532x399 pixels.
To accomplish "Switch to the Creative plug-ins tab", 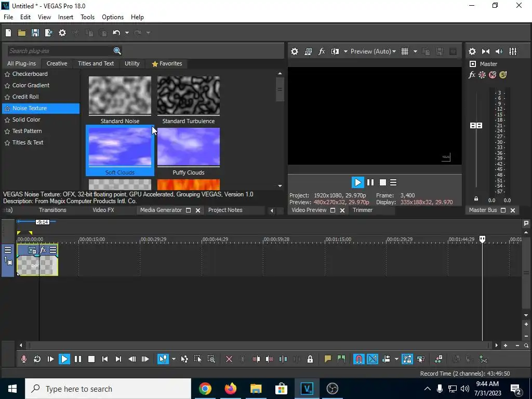I will point(57,63).
